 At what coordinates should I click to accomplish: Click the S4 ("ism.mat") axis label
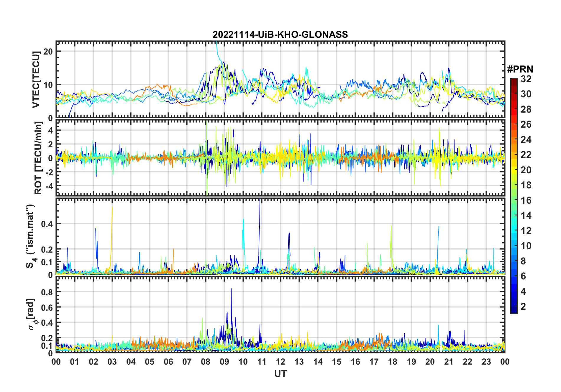point(31,236)
